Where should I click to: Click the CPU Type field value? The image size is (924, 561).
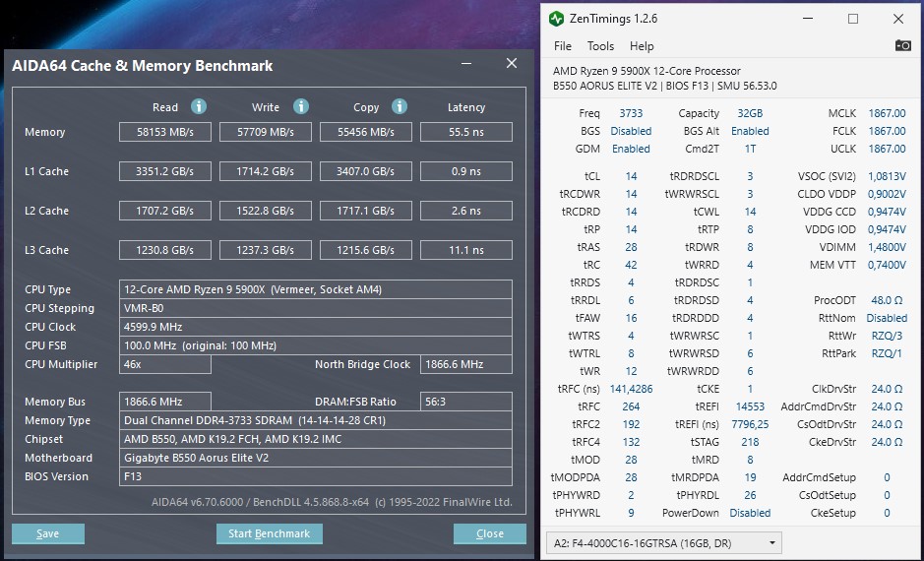point(315,289)
